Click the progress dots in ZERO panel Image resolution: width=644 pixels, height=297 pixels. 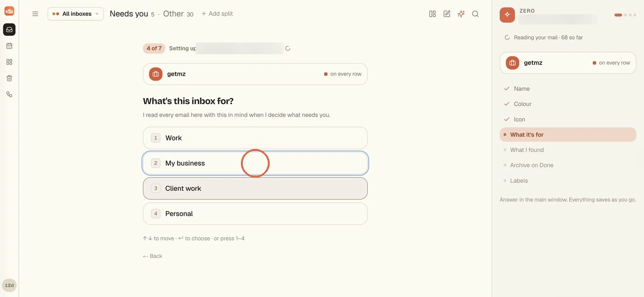626,15
